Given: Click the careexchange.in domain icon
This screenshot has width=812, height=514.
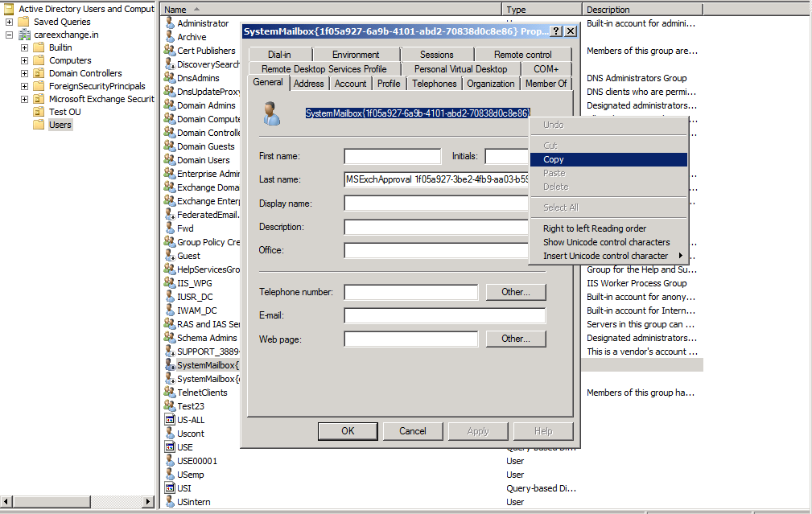Looking at the screenshot, I should coord(24,35).
